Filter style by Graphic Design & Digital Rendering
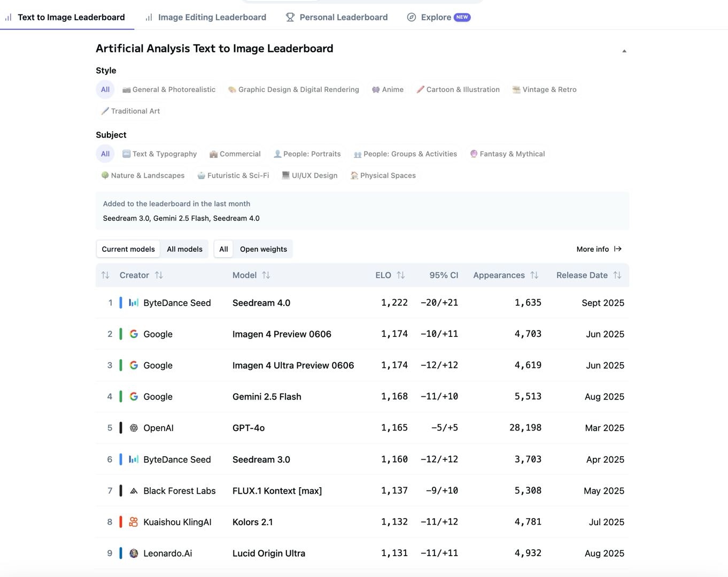728x577 pixels. tap(293, 89)
